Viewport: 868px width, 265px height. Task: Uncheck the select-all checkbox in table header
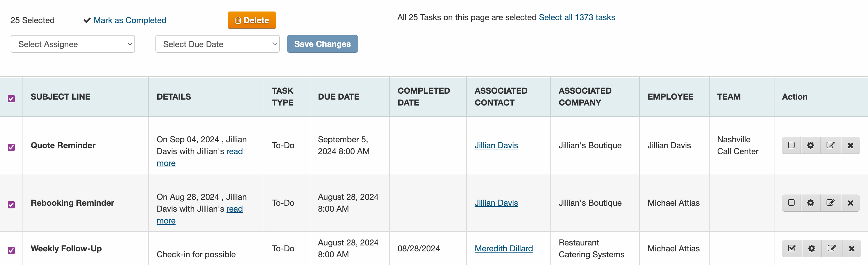pos(12,99)
